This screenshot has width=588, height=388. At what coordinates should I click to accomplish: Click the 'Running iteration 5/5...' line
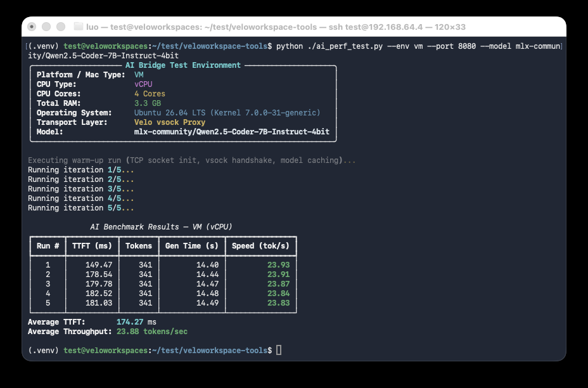[x=80, y=208]
